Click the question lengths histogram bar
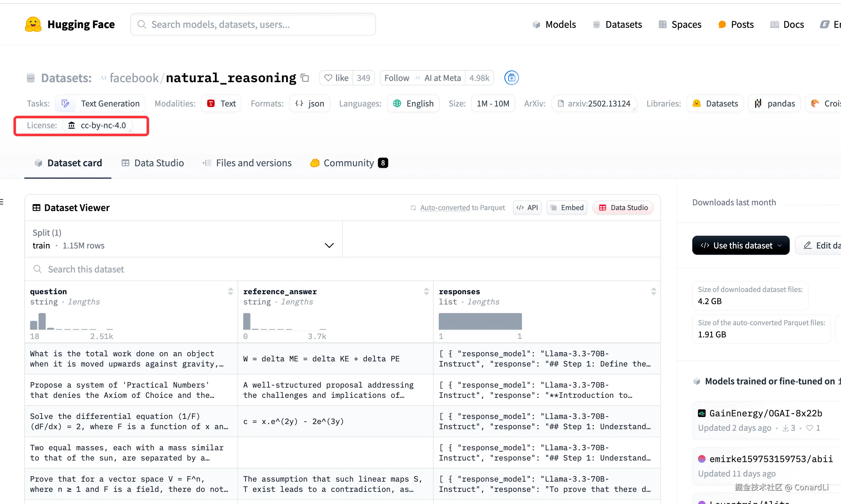 tap(42, 321)
